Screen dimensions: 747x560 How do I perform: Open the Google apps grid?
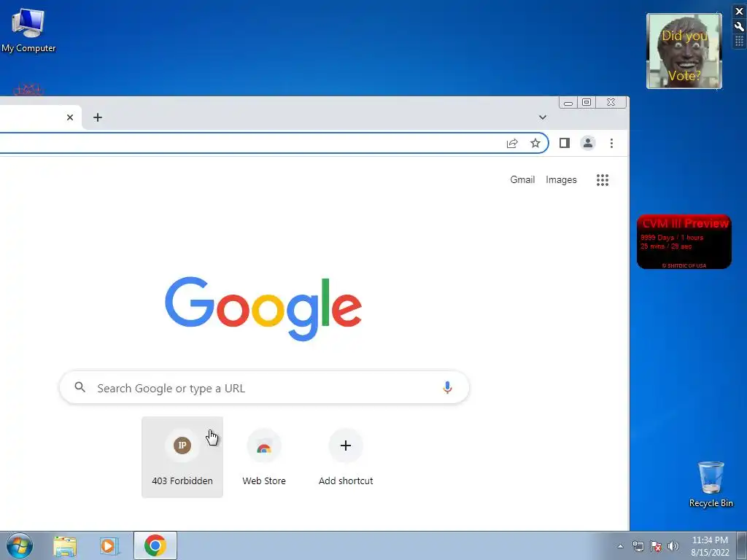[x=603, y=180]
